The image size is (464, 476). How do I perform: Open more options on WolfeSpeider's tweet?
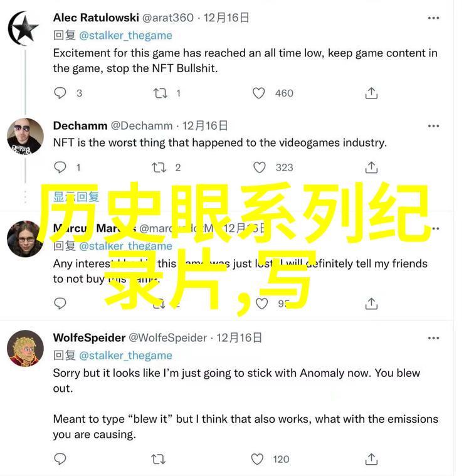coord(433,338)
